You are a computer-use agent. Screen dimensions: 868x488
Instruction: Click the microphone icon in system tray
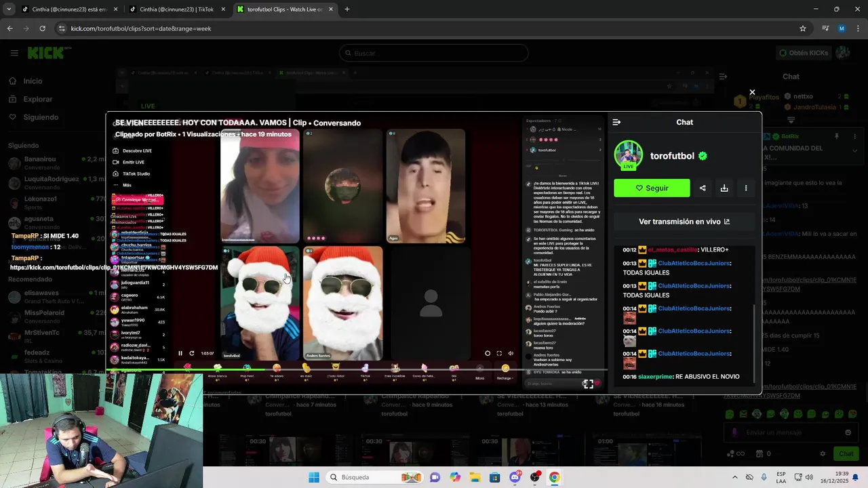764,477
